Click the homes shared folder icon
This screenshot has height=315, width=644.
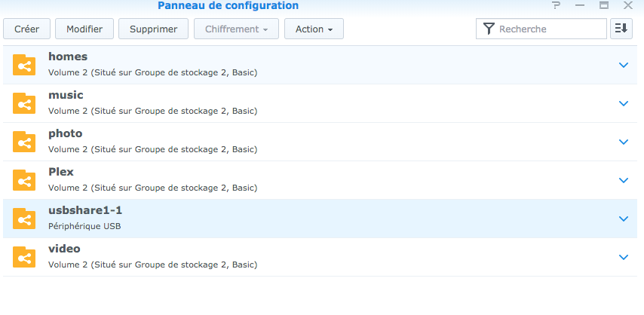pyautogui.click(x=25, y=65)
